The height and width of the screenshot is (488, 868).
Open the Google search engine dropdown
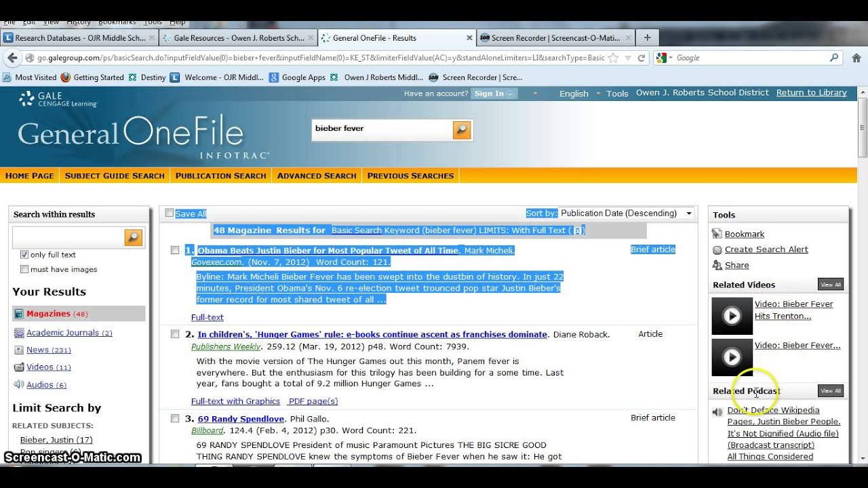coord(665,58)
